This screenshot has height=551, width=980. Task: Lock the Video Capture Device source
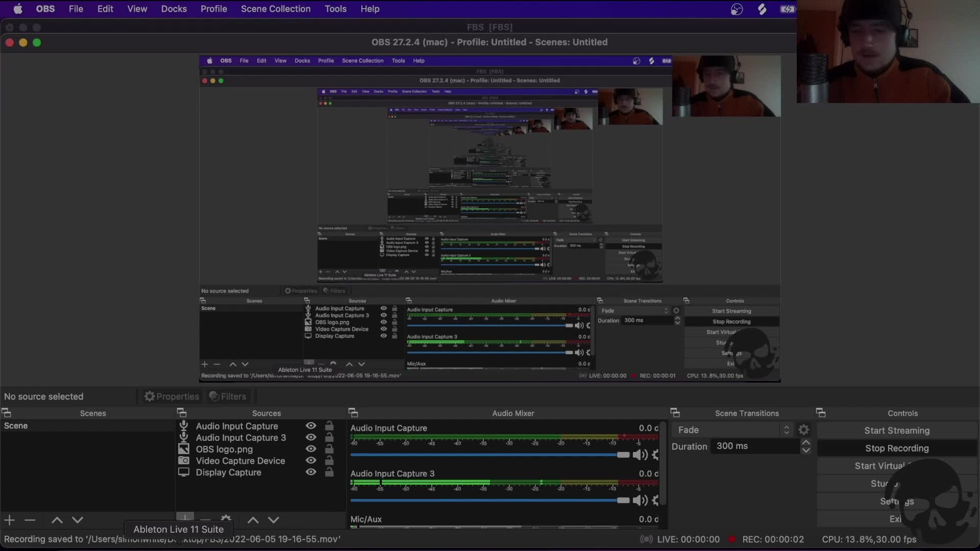point(329,461)
